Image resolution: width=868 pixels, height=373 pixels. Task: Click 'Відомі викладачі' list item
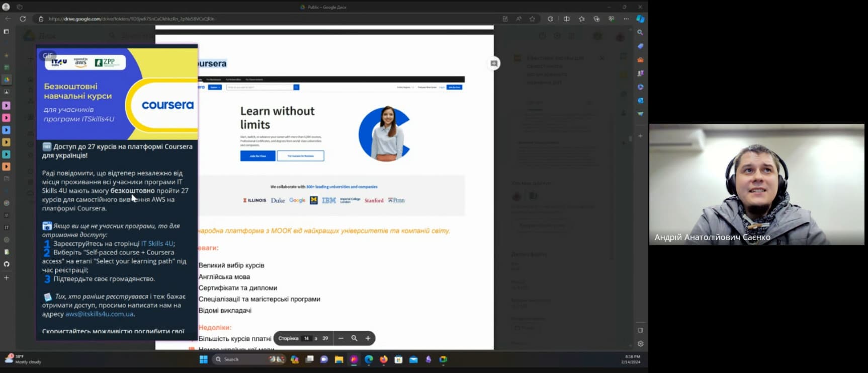[225, 311]
